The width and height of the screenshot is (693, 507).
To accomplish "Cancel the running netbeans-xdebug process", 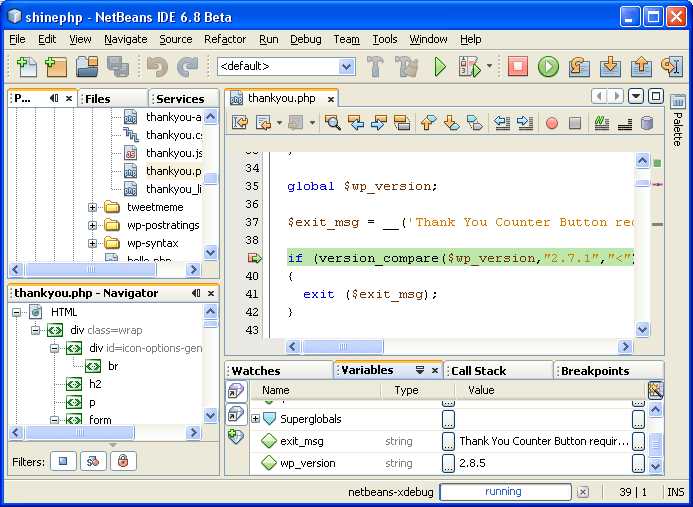I will (583, 492).
